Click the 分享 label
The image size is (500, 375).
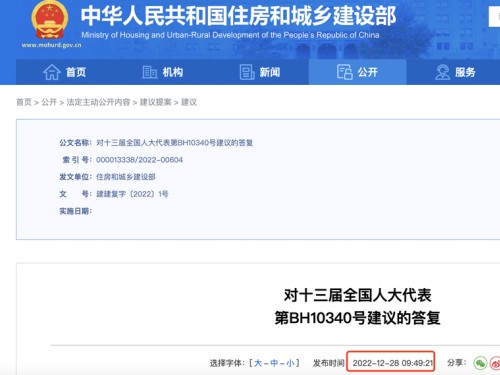456,363
